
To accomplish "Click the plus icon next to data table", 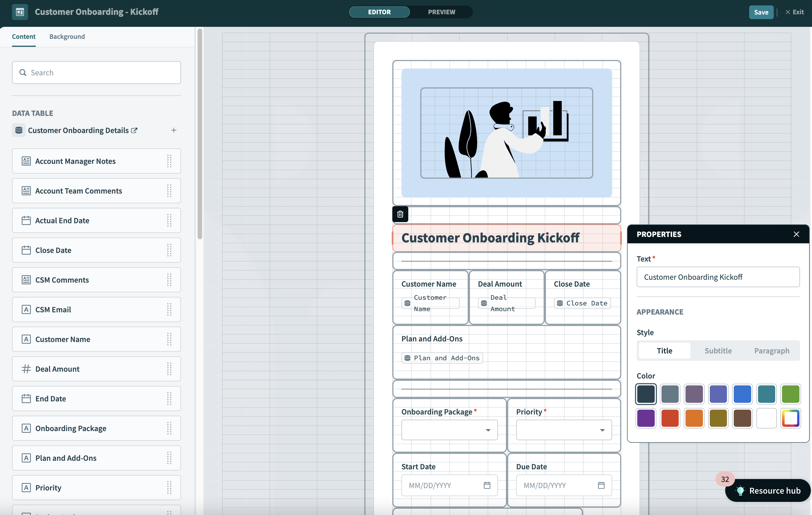I will [x=174, y=130].
